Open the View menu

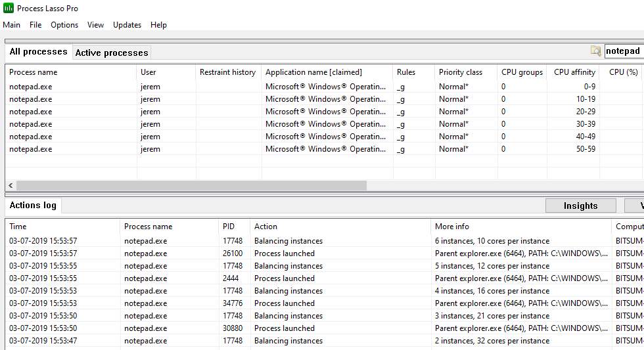pos(95,25)
